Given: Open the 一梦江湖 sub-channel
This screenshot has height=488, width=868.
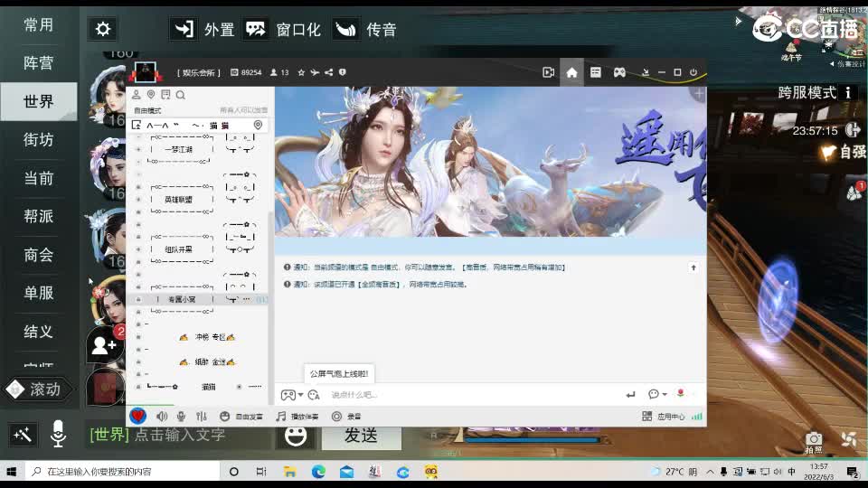Looking at the screenshot, I should [x=179, y=149].
